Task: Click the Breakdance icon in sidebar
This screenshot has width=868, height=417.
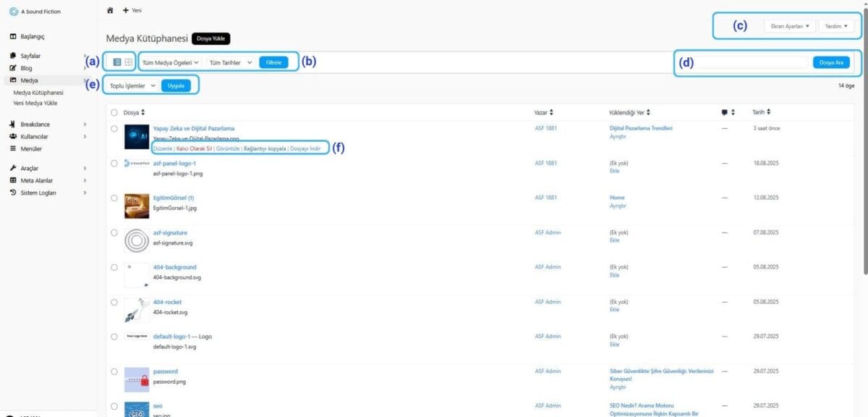Action: (x=13, y=125)
